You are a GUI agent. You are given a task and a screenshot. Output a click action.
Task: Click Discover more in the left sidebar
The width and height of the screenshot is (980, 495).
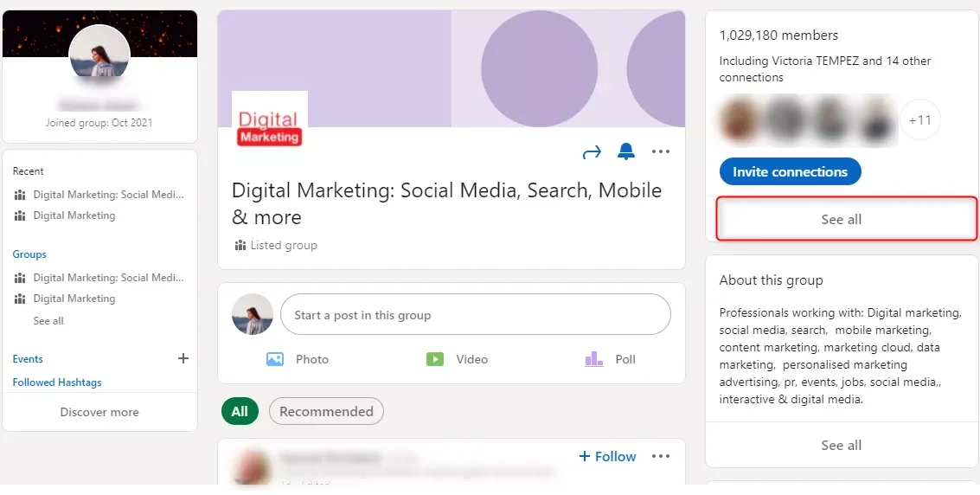tap(99, 412)
